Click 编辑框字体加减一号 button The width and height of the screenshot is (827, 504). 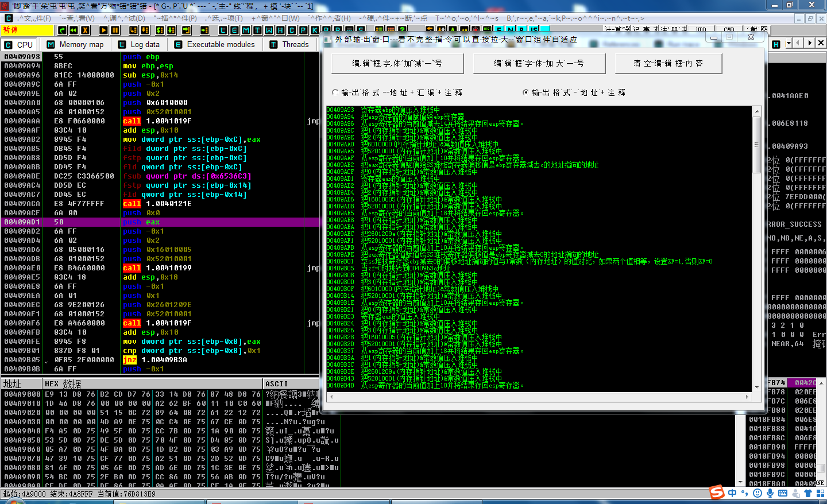click(x=397, y=63)
